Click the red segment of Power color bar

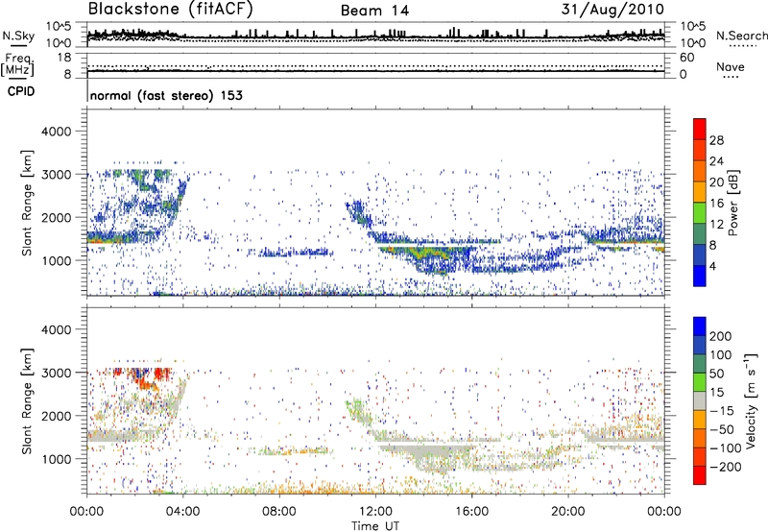[x=700, y=130]
